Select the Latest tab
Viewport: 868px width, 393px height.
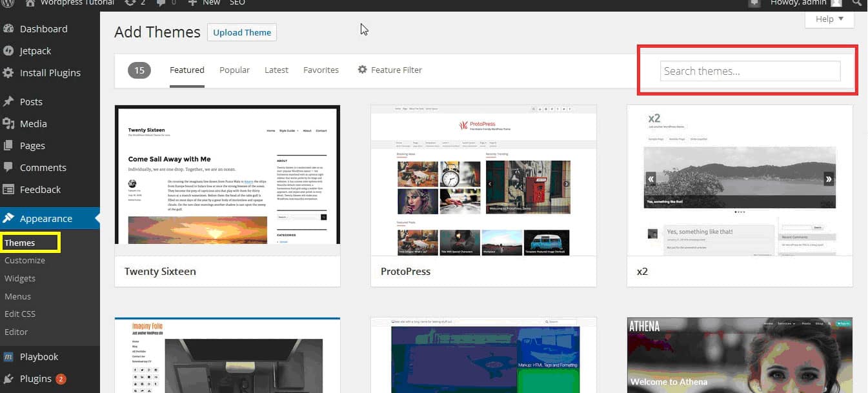276,70
